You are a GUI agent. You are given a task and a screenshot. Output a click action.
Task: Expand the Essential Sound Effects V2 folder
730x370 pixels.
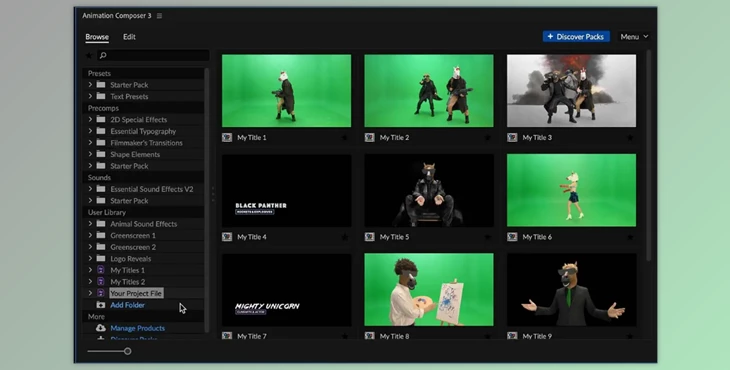tap(90, 189)
